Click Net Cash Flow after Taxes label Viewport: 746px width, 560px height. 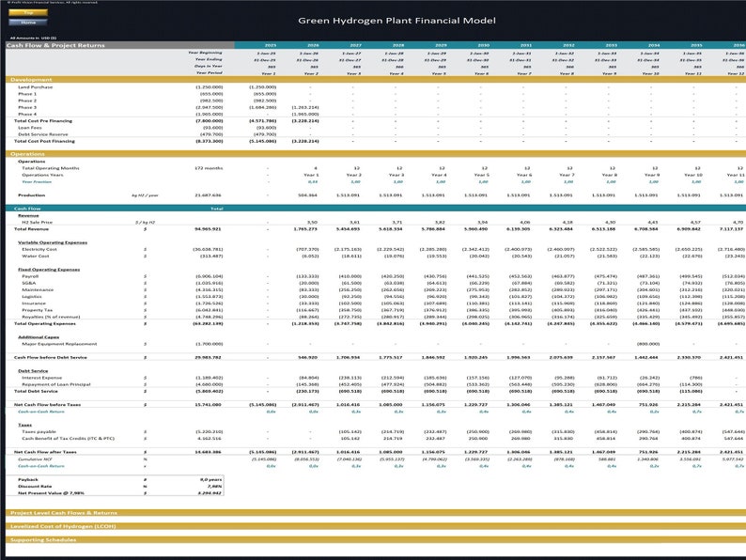coord(45,452)
